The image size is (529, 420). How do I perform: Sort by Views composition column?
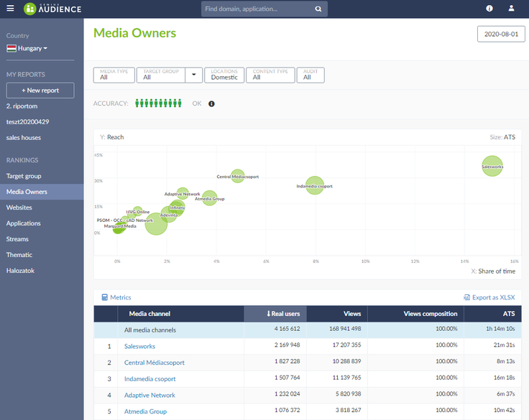point(415,314)
